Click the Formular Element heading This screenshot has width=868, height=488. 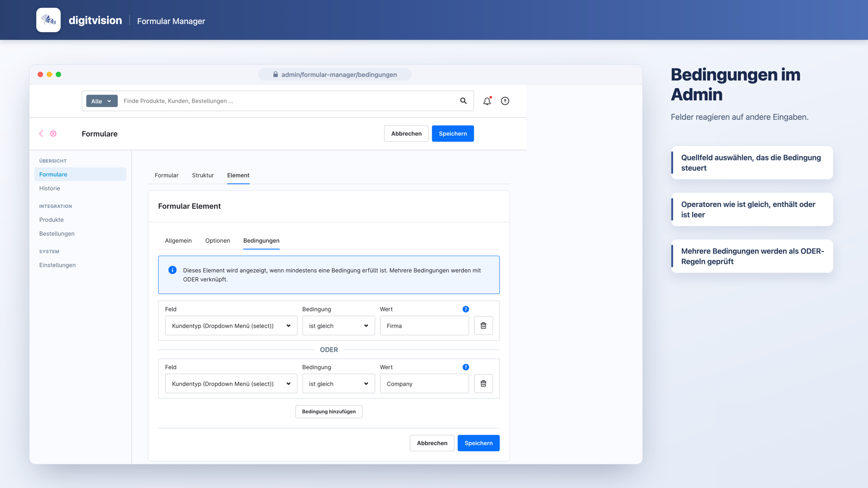[x=189, y=206]
